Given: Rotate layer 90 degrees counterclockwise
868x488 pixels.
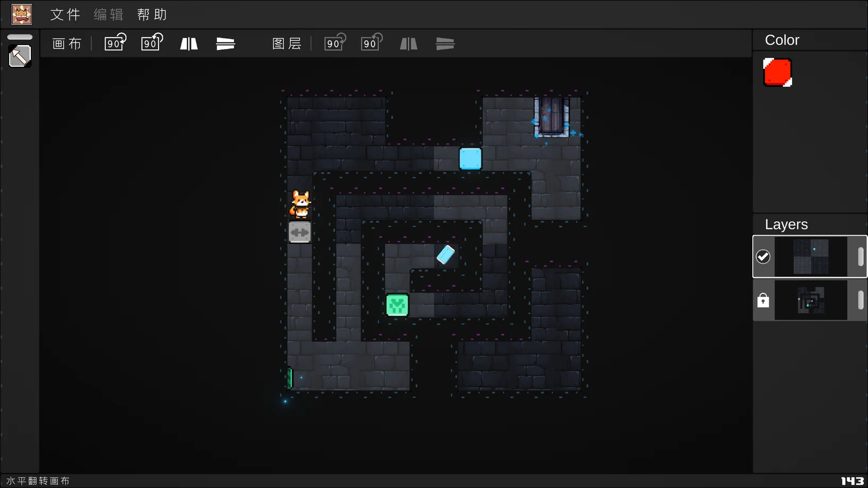Looking at the screenshot, I should [x=371, y=42].
